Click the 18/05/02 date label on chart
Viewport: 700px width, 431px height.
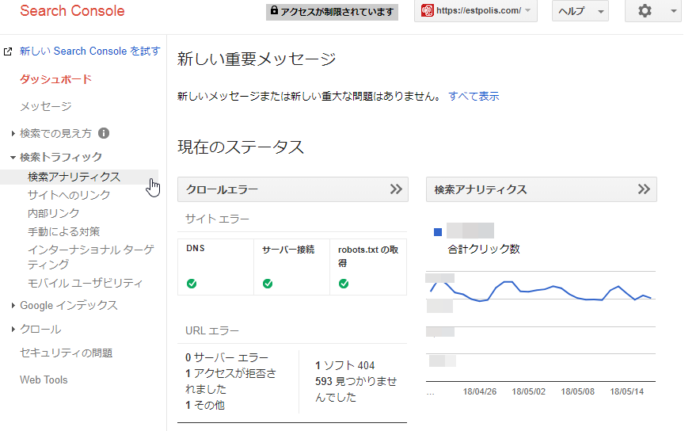[529, 392]
